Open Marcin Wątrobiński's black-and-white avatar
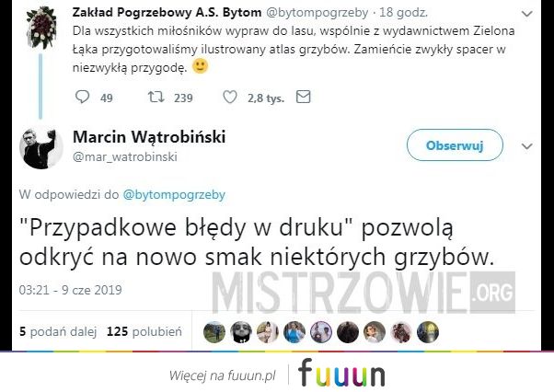 tap(41, 147)
